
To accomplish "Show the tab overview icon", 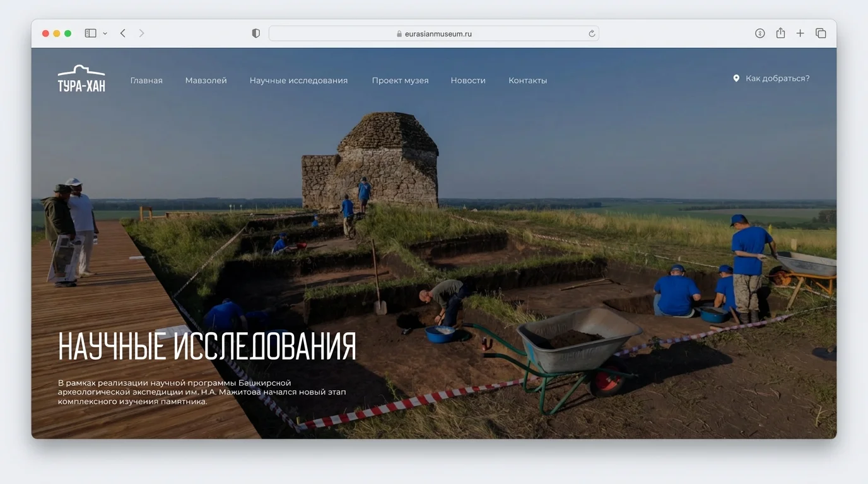I will 821,33.
